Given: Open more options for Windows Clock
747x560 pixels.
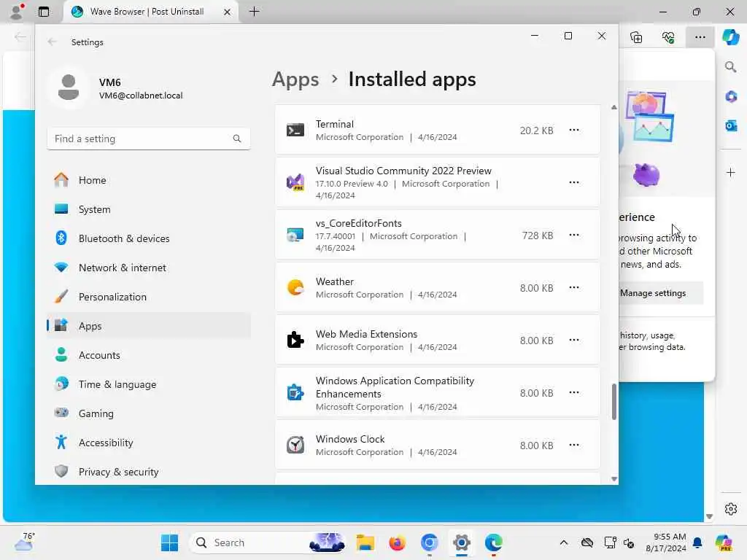Looking at the screenshot, I should point(573,445).
